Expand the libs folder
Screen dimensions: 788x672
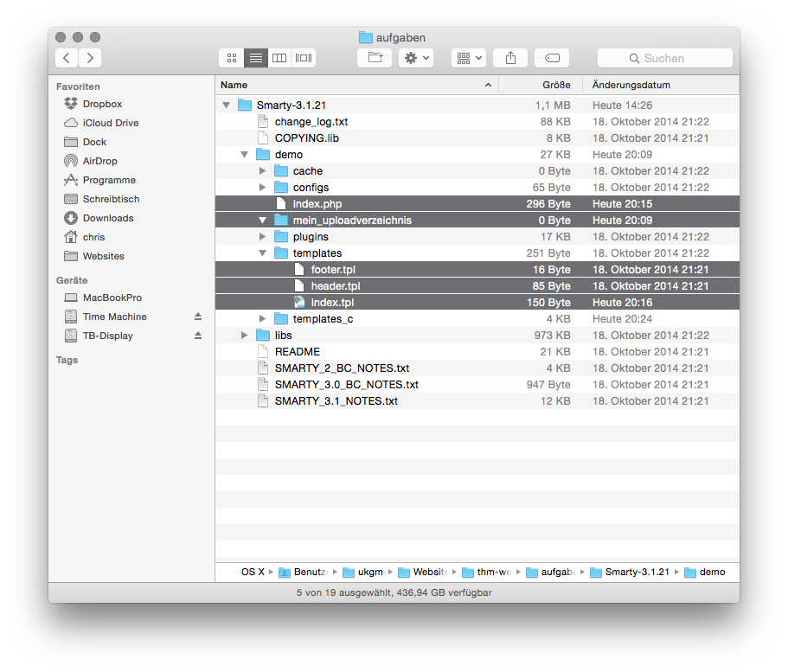point(244,336)
